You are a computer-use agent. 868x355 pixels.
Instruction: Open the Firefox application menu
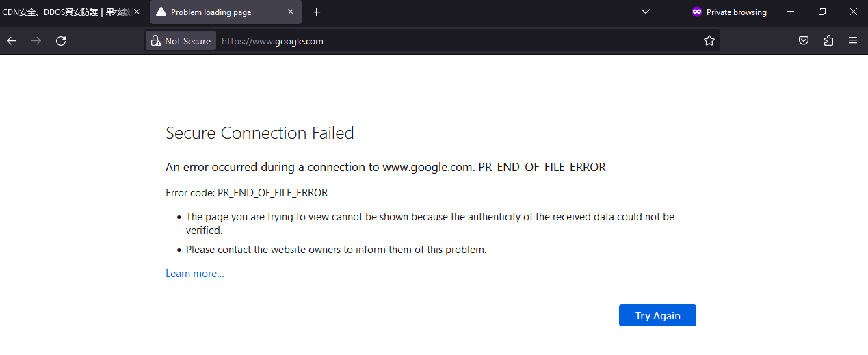(x=853, y=41)
